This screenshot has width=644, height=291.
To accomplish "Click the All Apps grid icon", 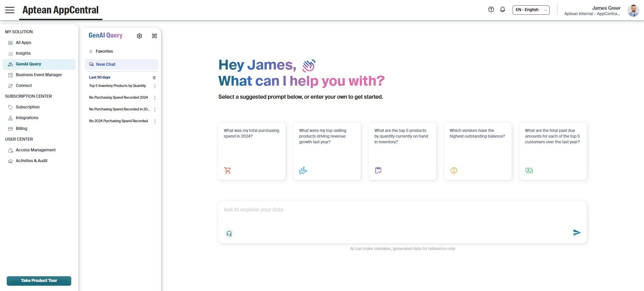I will [10, 43].
